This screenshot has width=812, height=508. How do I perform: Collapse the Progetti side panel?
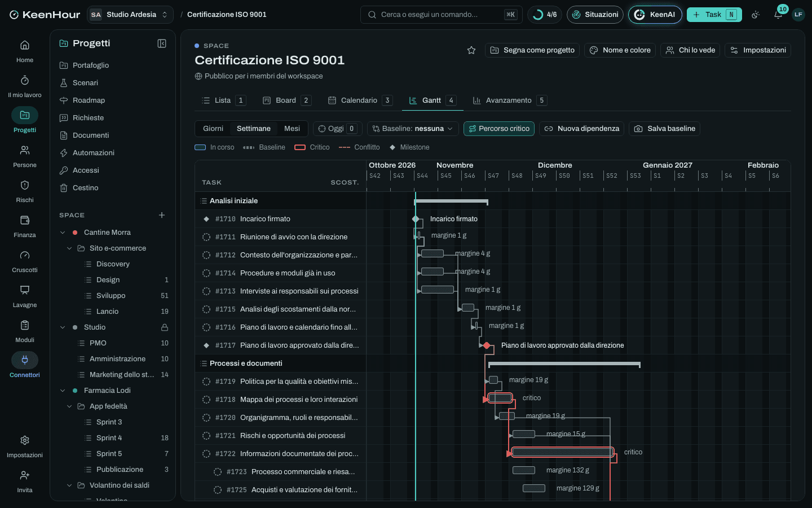(162, 43)
